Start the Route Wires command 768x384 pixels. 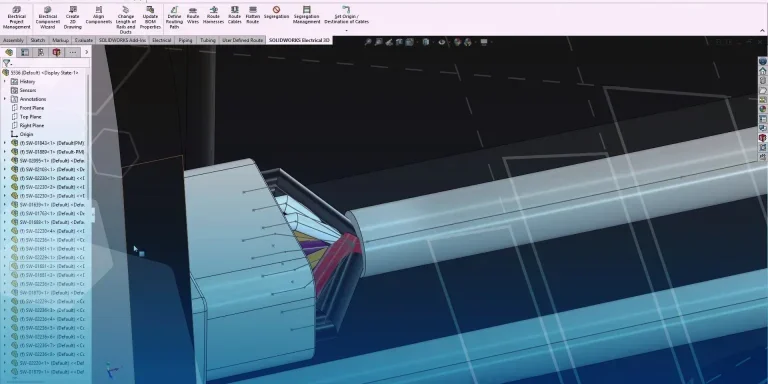tap(193, 16)
